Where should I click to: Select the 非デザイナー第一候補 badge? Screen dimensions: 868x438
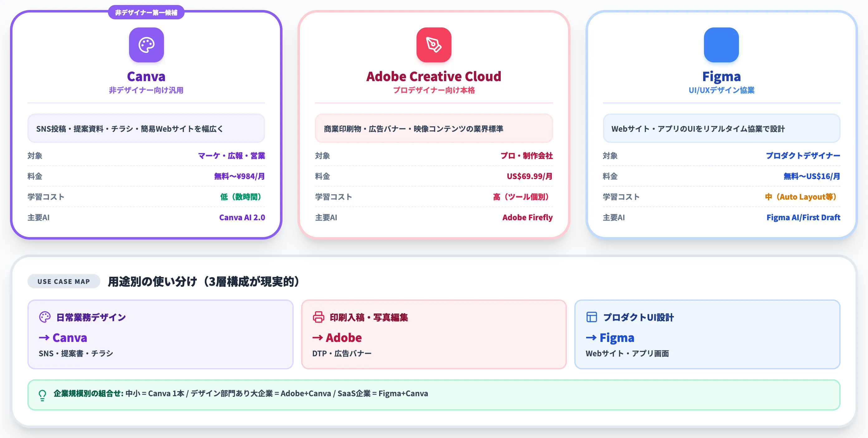146,12
